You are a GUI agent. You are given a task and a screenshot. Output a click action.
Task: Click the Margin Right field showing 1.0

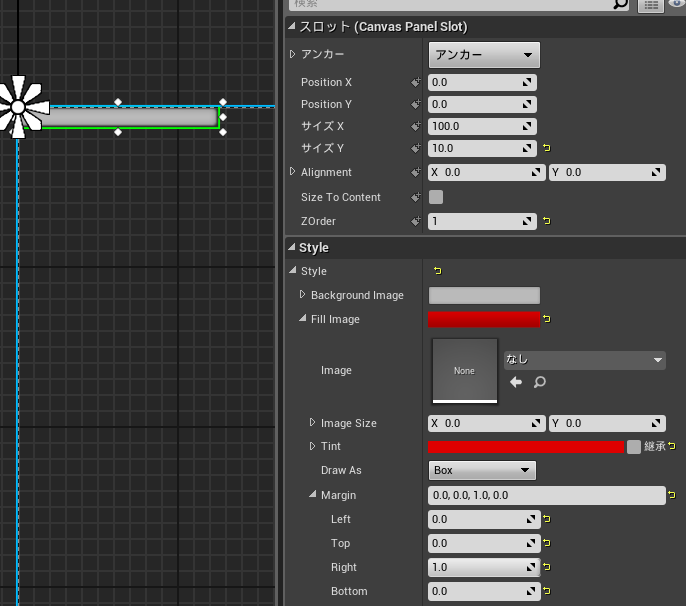click(484, 567)
